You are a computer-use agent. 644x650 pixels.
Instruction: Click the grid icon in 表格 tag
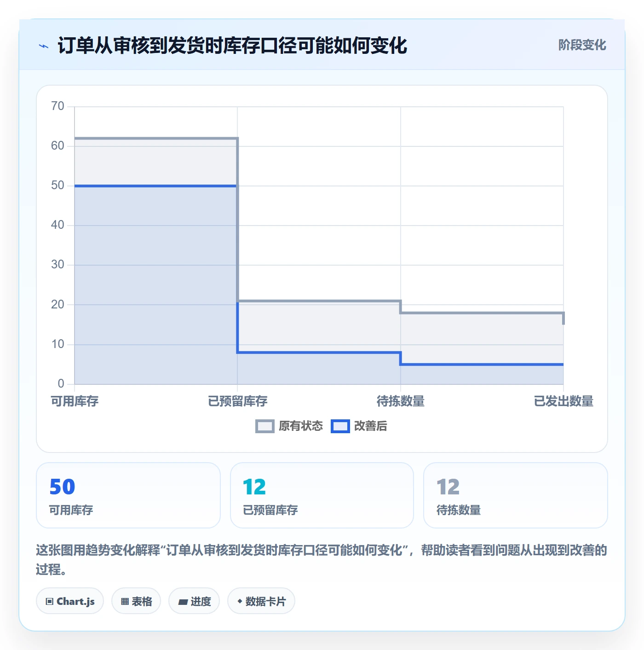pyautogui.click(x=125, y=601)
